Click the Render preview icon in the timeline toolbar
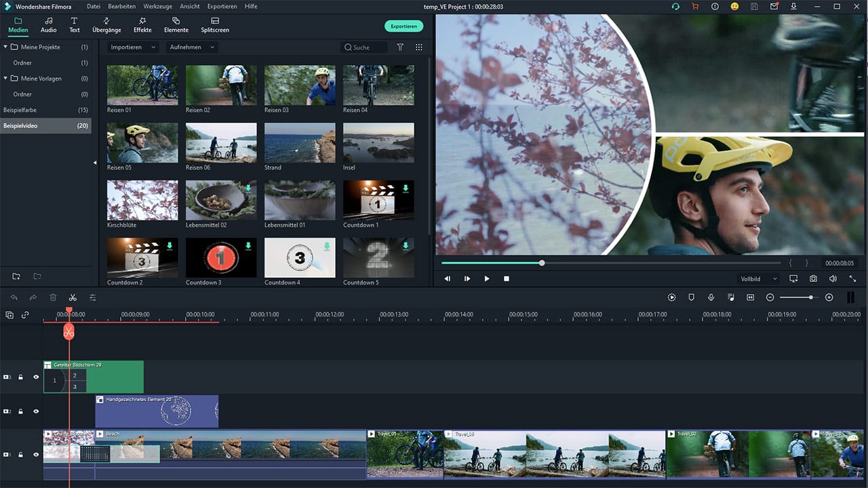The image size is (868, 488). pos(671,297)
